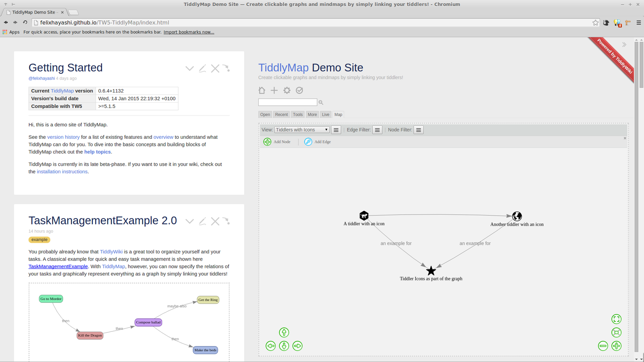The height and width of the screenshot is (362, 644).
Task: Click the star node 'Tiddler Icons as part of the graph'
Action: pos(431,271)
